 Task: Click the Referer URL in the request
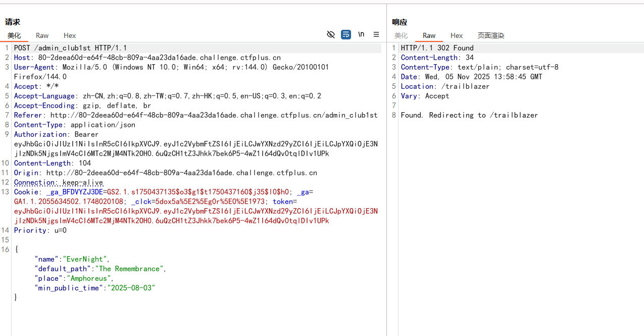(x=214, y=115)
